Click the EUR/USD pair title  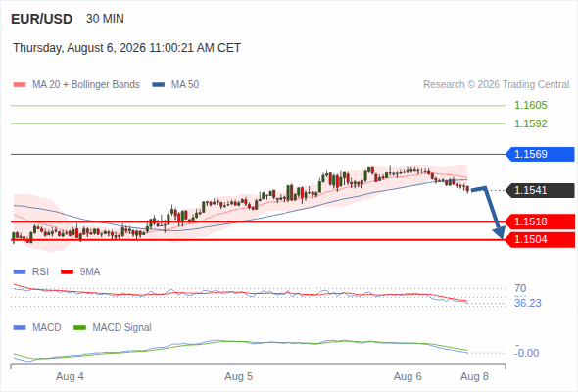(41, 19)
